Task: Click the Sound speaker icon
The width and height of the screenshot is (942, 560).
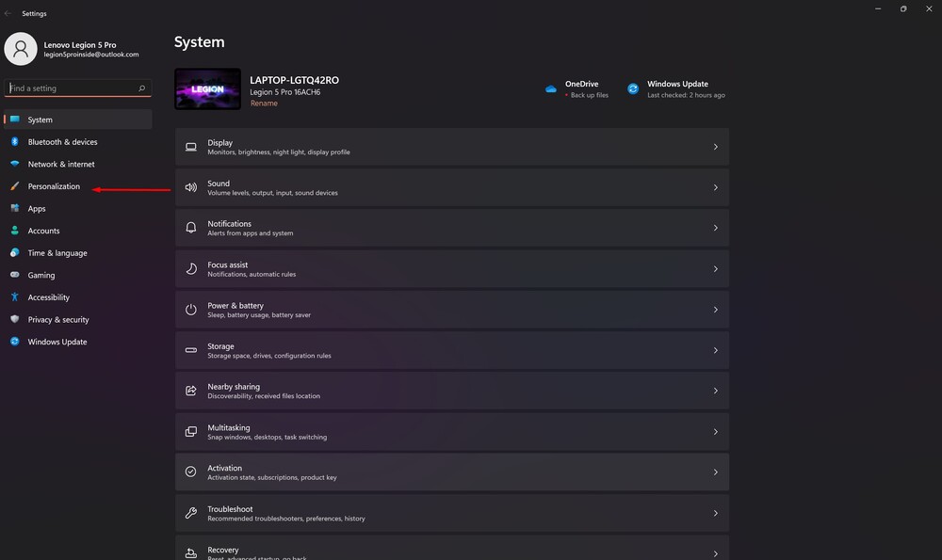Action: (191, 187)
